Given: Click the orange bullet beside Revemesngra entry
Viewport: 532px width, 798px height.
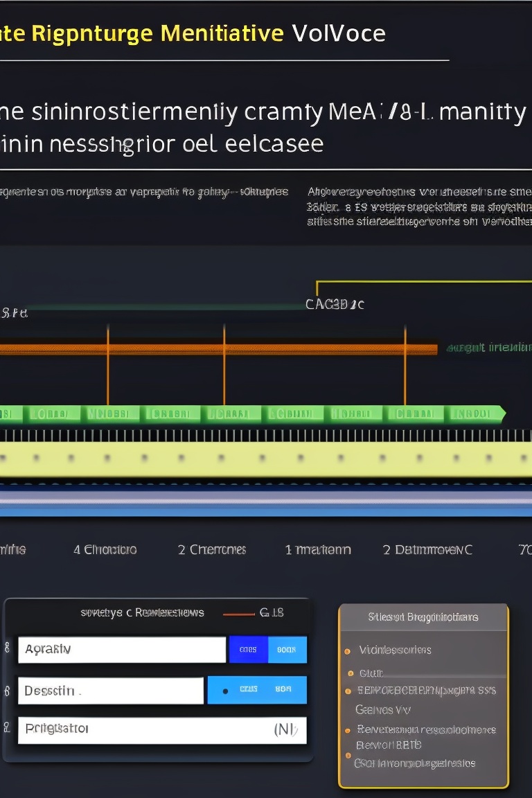Looking at the screenshot, I should (x=347, y=730).
